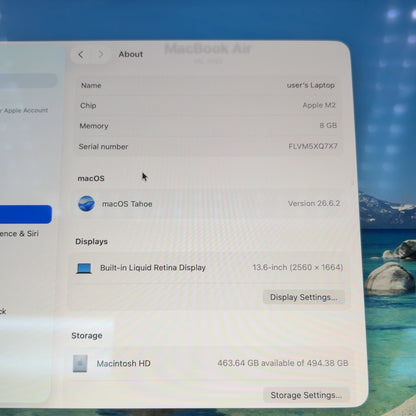Open the Apple Account sidebar entry
This screenshot has height=416, width=416.
pos(24,110)
